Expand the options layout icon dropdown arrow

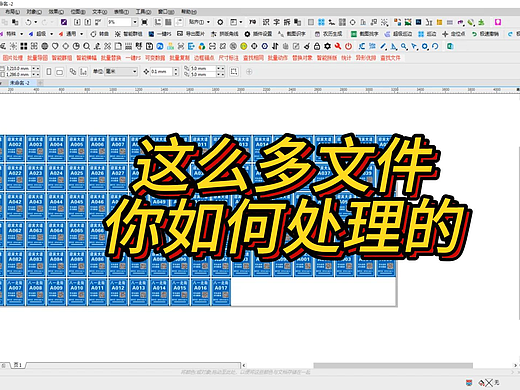[x=241, y=22]
